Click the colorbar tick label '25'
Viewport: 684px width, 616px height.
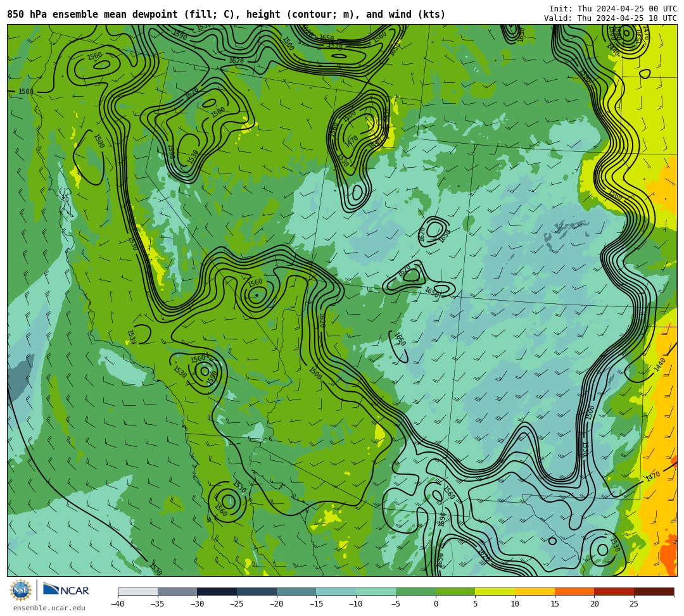click(x=634, y=604)
